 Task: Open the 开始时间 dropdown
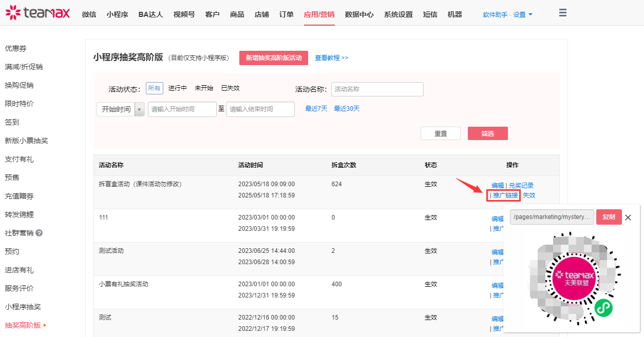(121, 109)
